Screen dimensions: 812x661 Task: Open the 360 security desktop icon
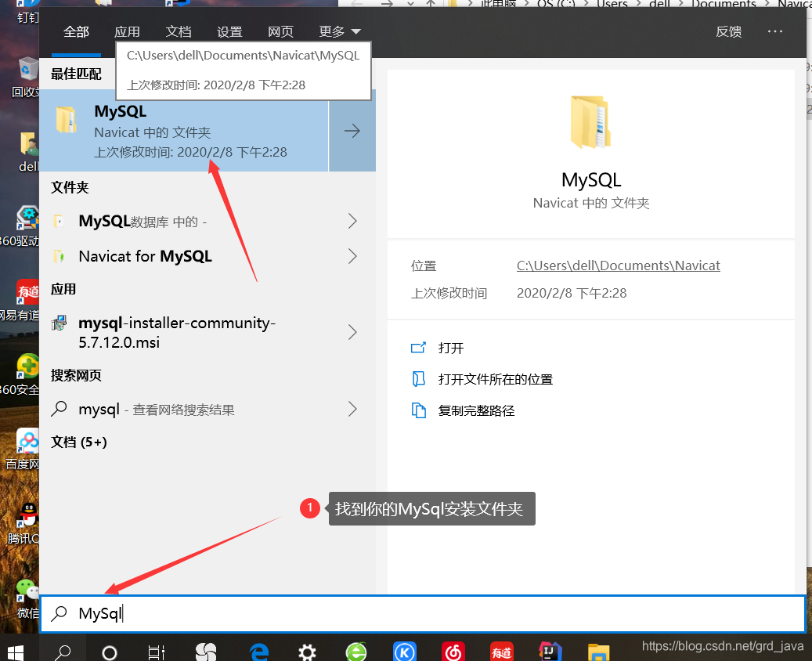20,374
